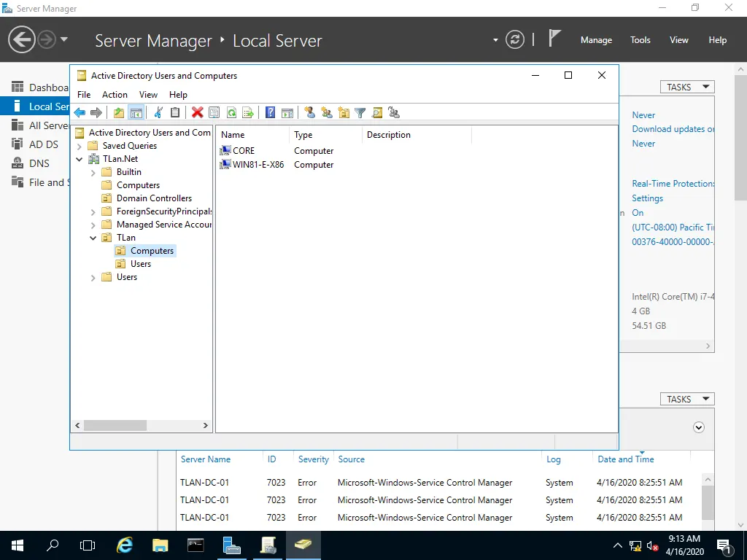Open Server Manager notifications flag
Screen dimensions: 747x560
554,38
